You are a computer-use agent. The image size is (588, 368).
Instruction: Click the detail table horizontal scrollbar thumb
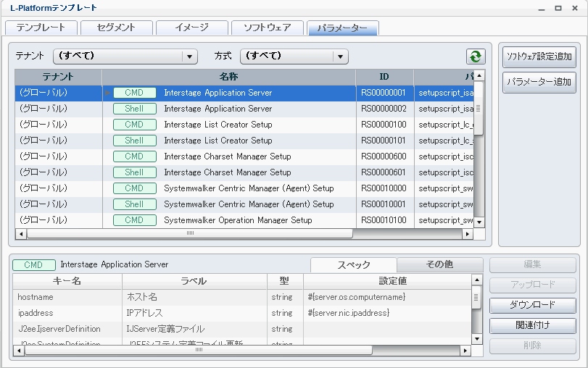pos(199,351)
